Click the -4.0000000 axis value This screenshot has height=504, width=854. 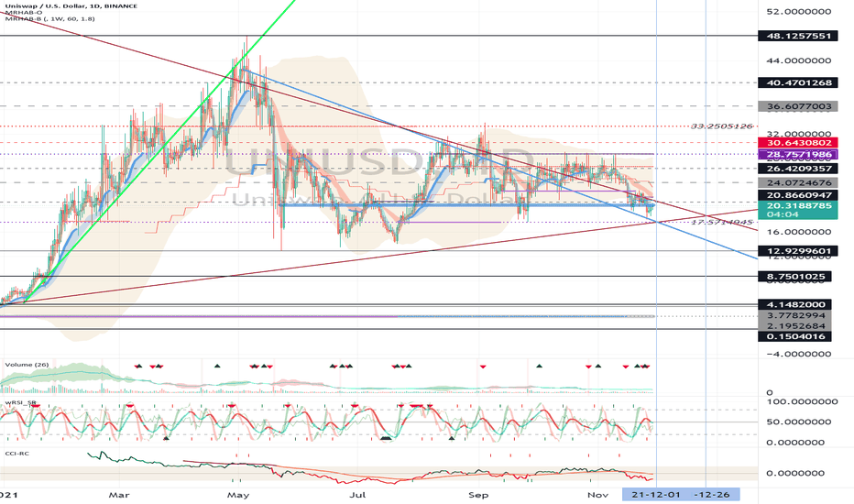[798, 354]
